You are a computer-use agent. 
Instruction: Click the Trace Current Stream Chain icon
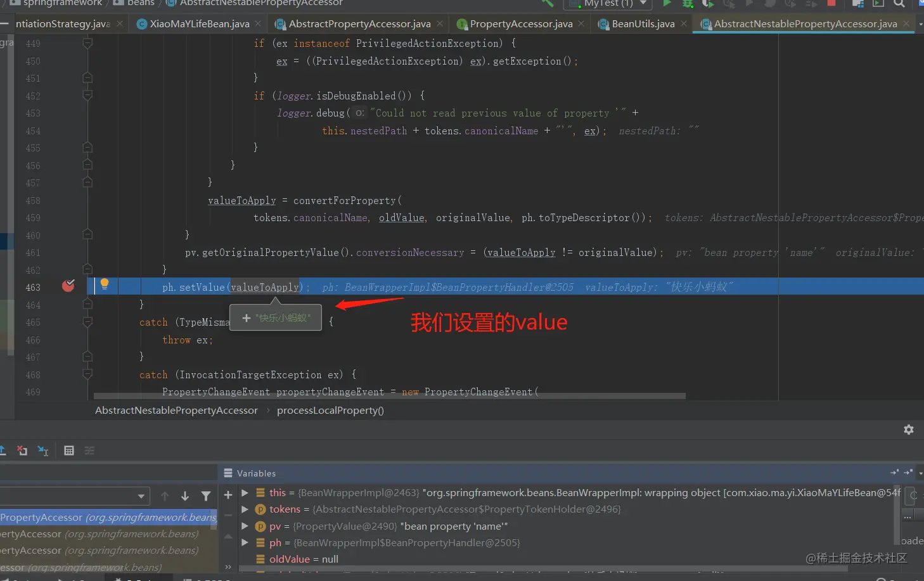[89, 450]
